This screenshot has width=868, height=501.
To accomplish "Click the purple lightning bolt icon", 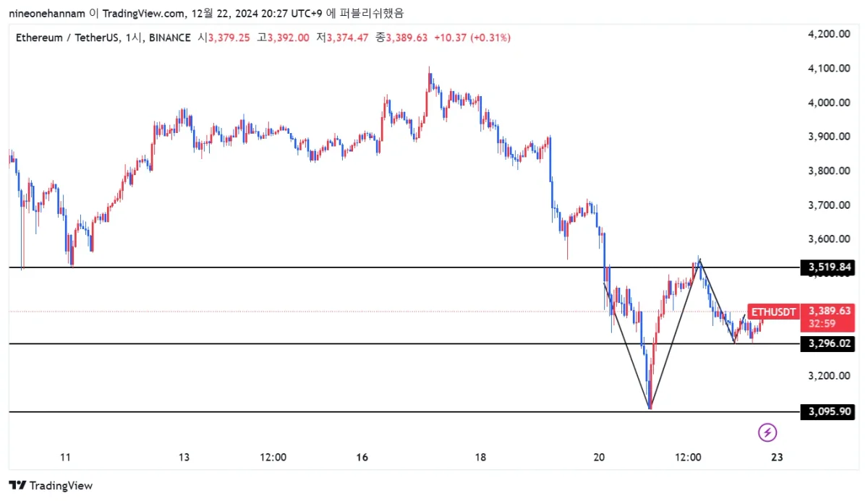I will click(767, 433).
